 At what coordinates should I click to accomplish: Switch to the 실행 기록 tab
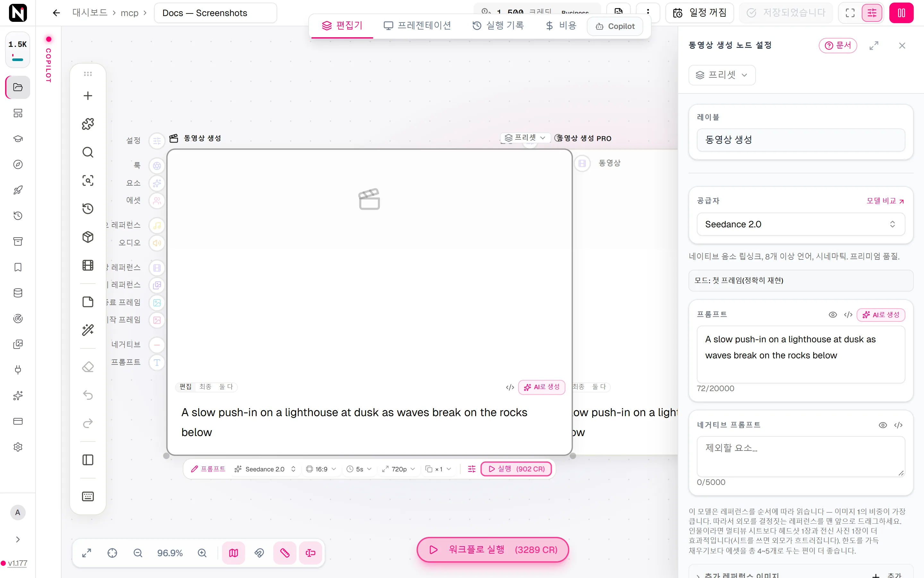498,26
